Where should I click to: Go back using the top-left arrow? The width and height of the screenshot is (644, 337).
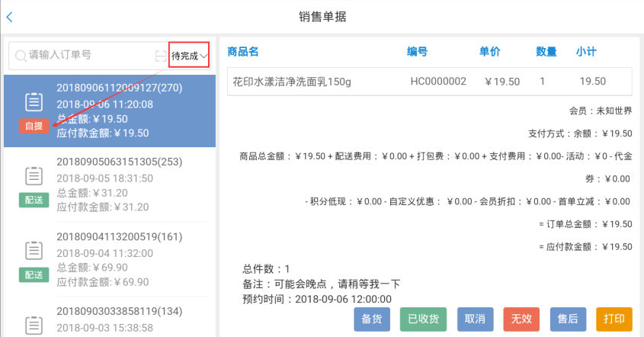[10, 17]
